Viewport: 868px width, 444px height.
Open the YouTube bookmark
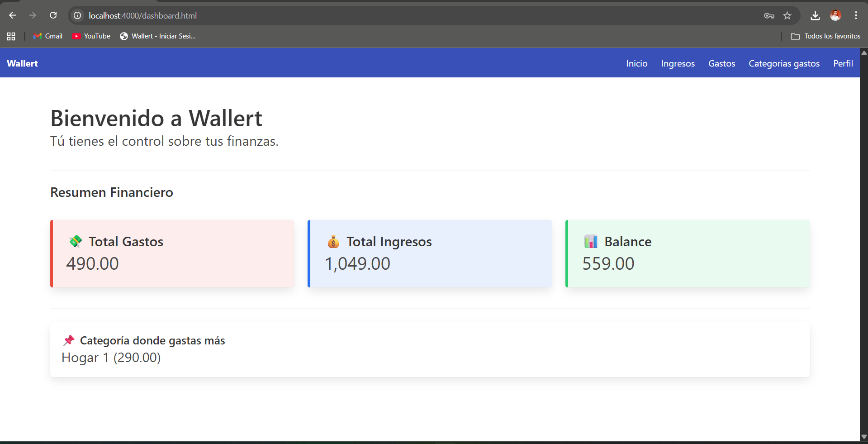point(91,36)
